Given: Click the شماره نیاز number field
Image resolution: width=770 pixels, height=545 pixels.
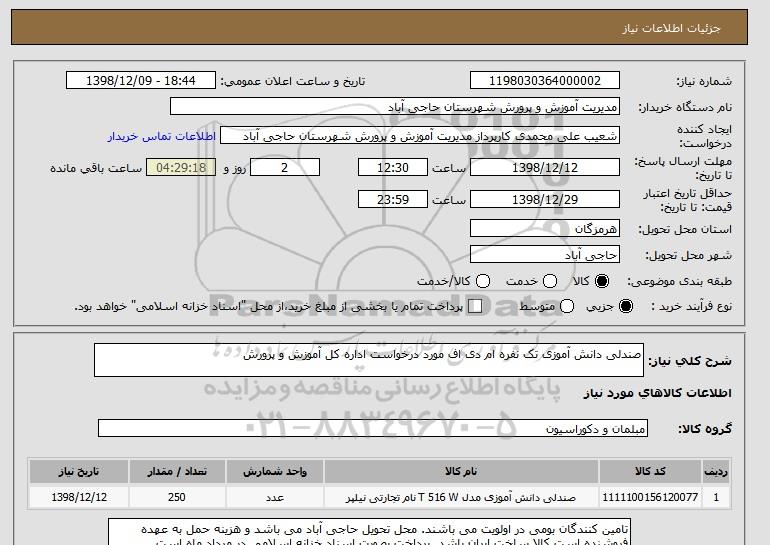Looking at the screenshot, I should pyautogui.click(x=545, y=81).
